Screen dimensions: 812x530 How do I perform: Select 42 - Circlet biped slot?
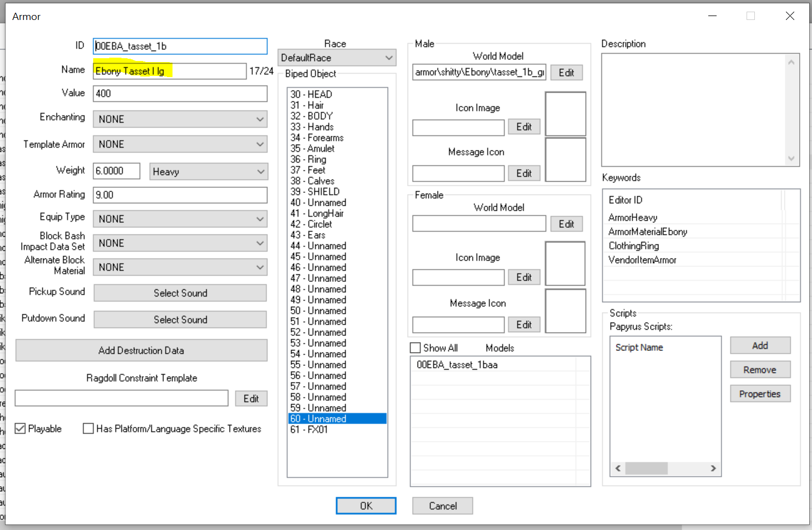click(x=337, y=224)
